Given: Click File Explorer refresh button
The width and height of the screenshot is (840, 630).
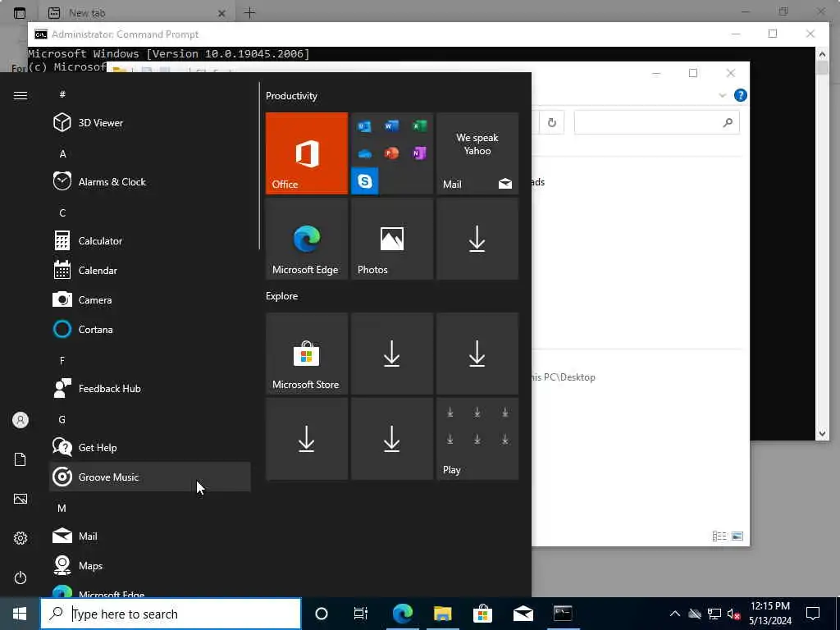Looking at the screenshot, I should pos(551,123).
